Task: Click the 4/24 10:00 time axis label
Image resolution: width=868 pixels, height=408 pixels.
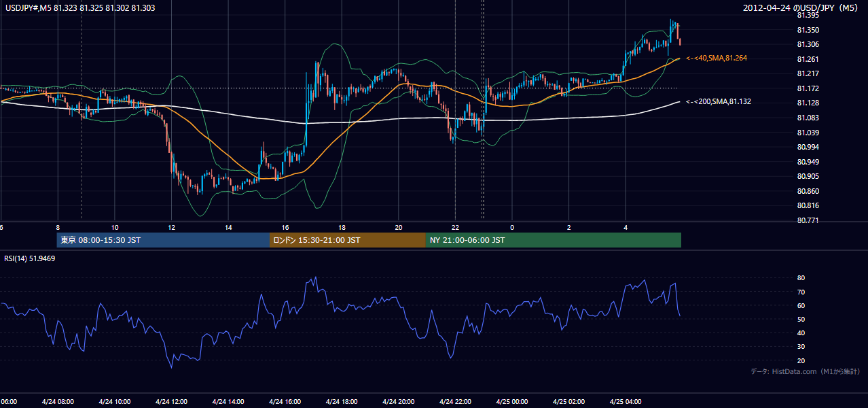Action: coord(114,401)
